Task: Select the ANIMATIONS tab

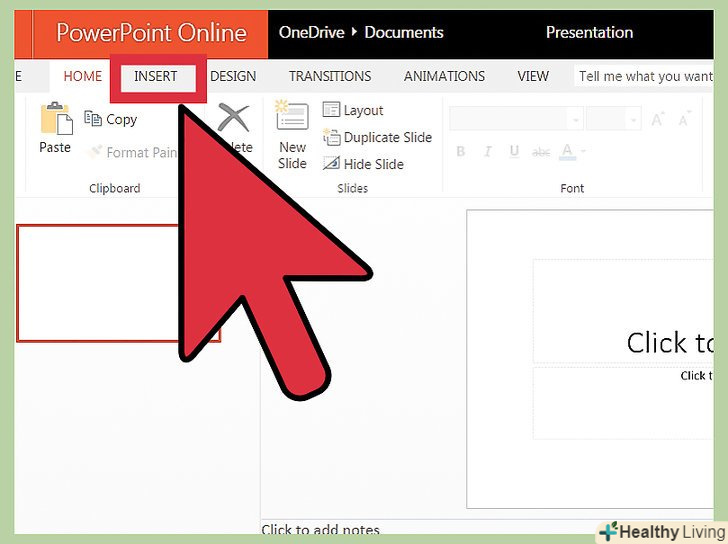Action: (444, 76)
